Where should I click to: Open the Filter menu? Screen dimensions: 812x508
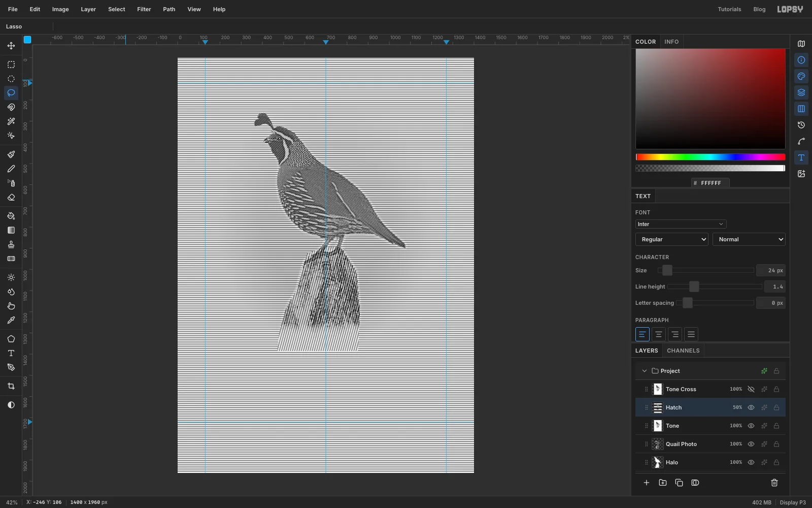click(144, 9)
